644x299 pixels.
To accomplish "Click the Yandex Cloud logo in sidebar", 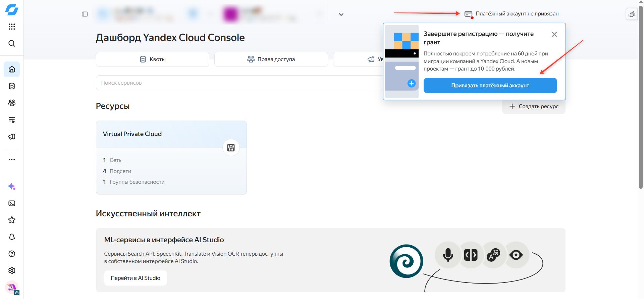I will tap(12, 10).
